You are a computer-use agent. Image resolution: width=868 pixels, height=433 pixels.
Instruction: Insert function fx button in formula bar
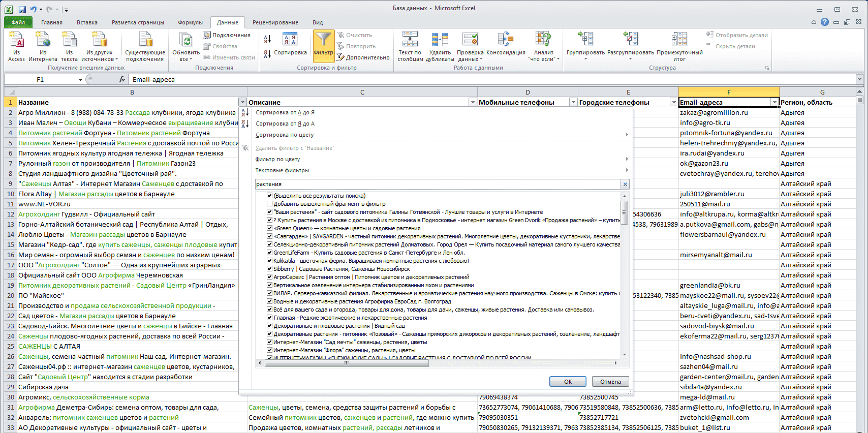(122, 79)
